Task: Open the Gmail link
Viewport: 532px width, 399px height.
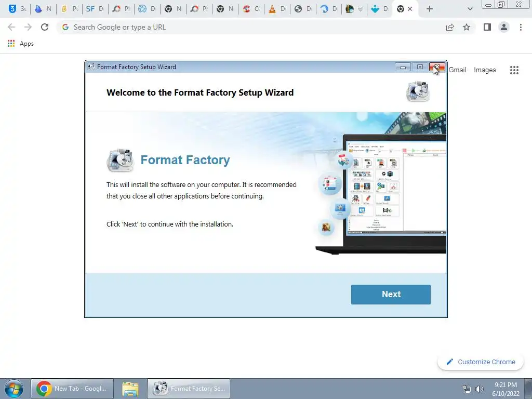Action: point(457,70)
